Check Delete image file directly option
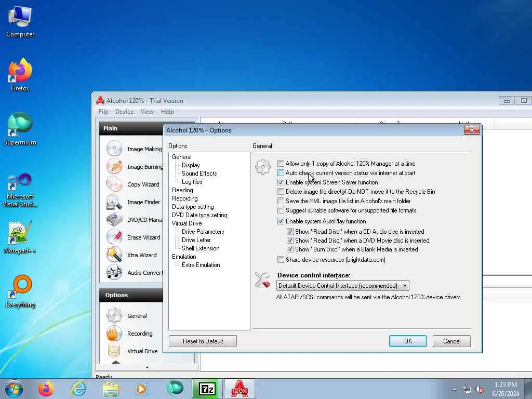 [281, 192]
